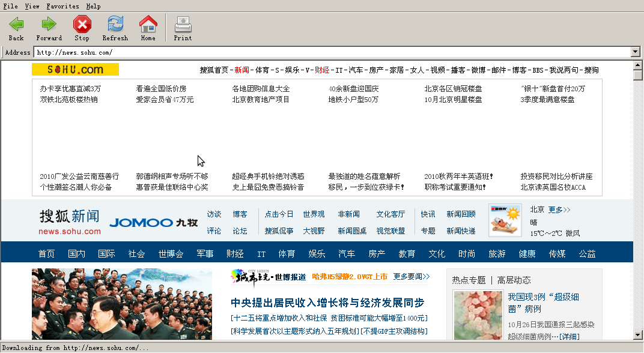Click the 文化客厅 link
Image resolution: width=644 pixels, height=353 pixels.
click(390, 214)
